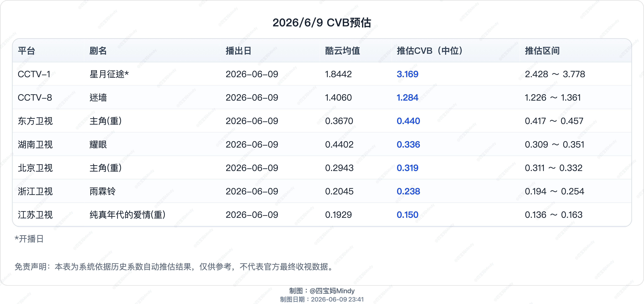
Task: Click the '酷云均值' column header
Action: (342, 51)
